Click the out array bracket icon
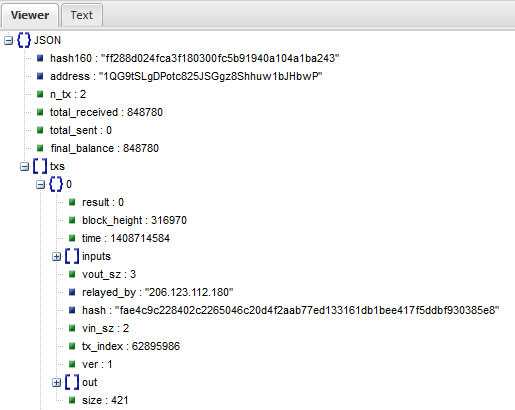 (x=72, y=382)
